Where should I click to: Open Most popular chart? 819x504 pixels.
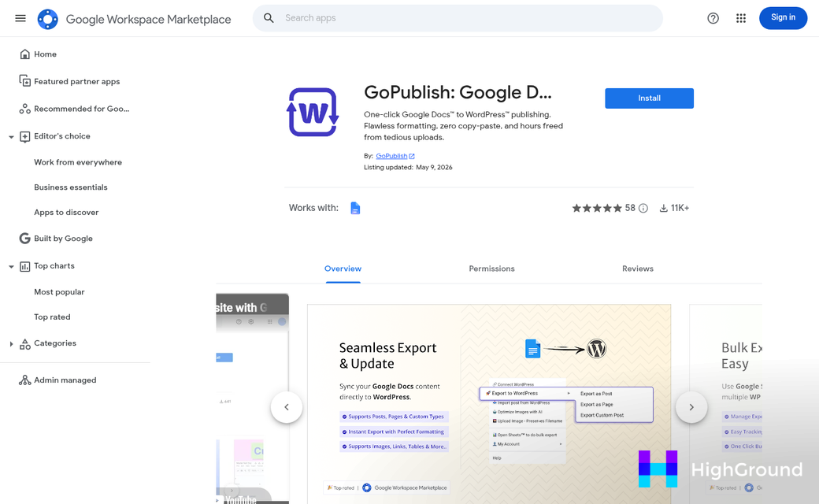(x=59, y=292)
